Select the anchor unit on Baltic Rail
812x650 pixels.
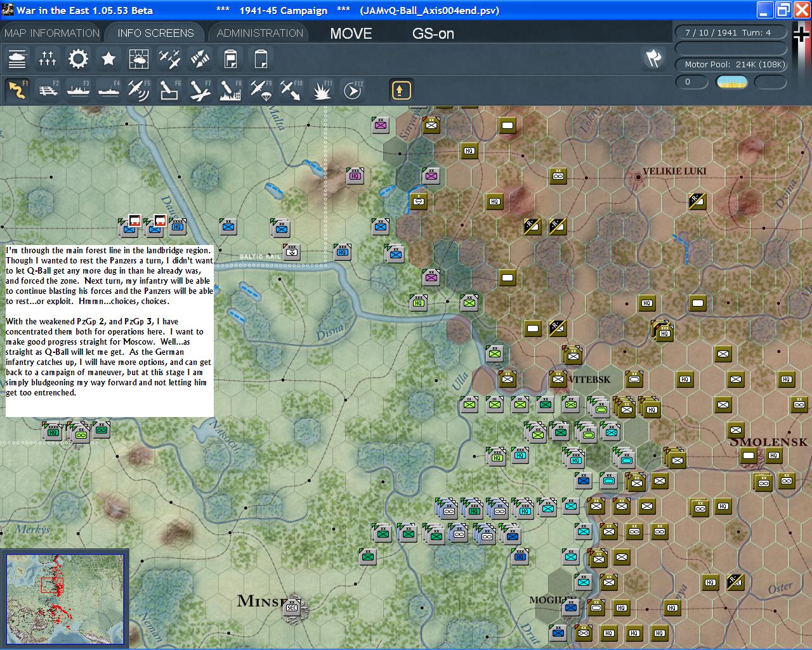291,251
